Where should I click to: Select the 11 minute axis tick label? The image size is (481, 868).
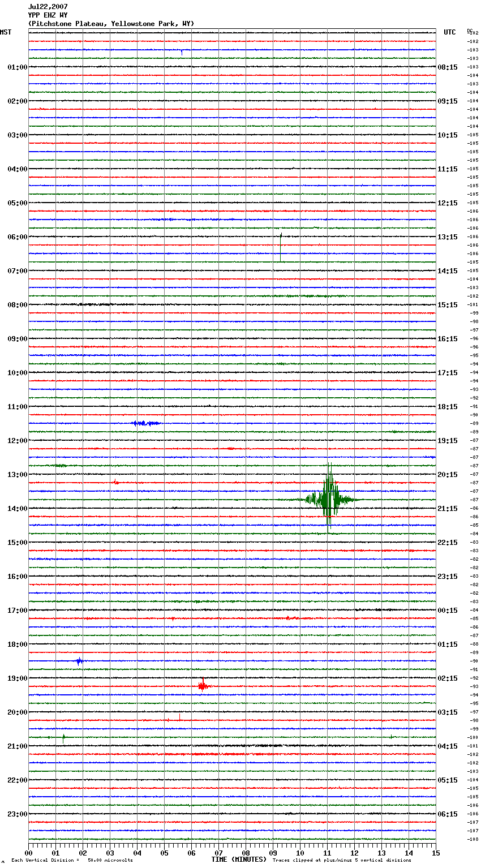tap(327, 853)
